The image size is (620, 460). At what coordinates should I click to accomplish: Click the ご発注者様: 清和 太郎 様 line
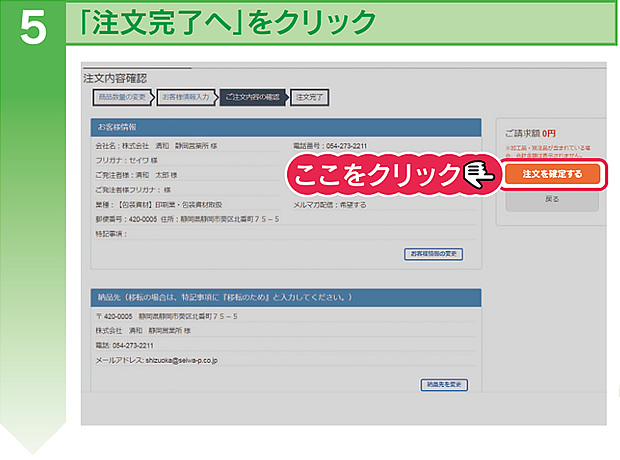tap(136, 175)
